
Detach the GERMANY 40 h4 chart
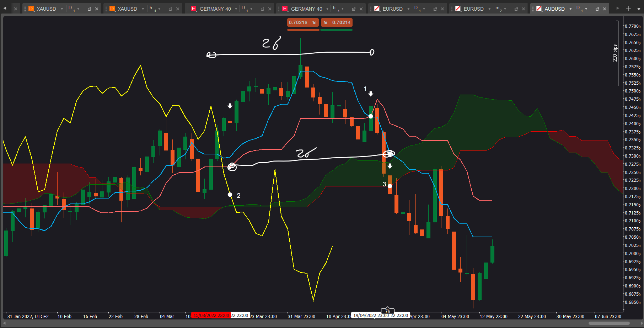354,9
